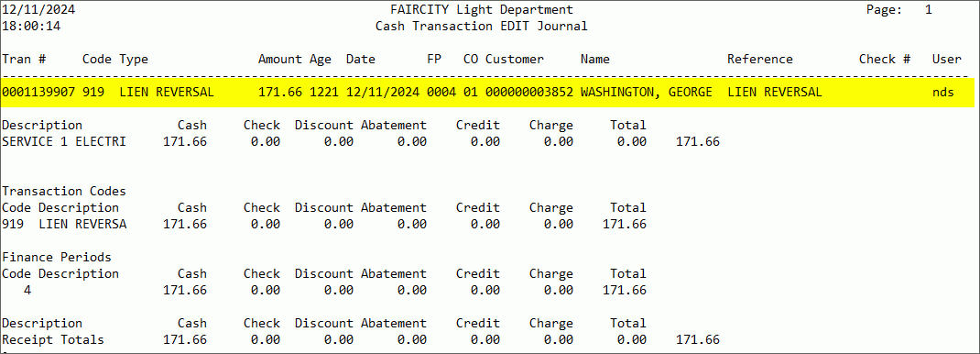Click the FAIRCITY Light Department heading
Screen dimensions: 980x354
pyautogui.click(x=481, y=10)
